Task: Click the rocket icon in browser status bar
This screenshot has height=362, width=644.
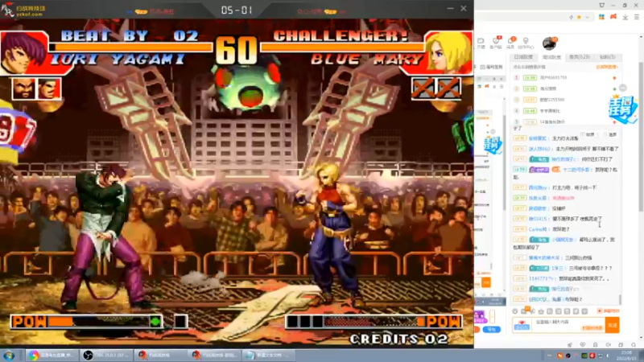Action: pos(570,345)
